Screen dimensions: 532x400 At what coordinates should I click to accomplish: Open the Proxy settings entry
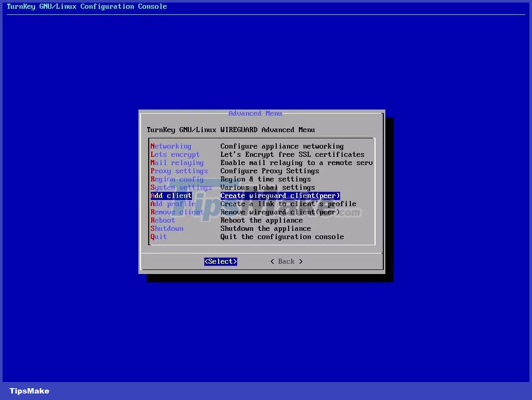point(179,171)
